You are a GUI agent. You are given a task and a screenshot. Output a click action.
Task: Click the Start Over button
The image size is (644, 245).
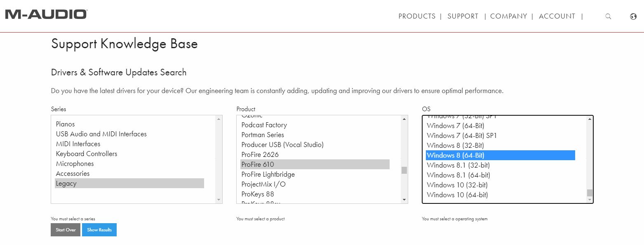(x=66, y=230)
